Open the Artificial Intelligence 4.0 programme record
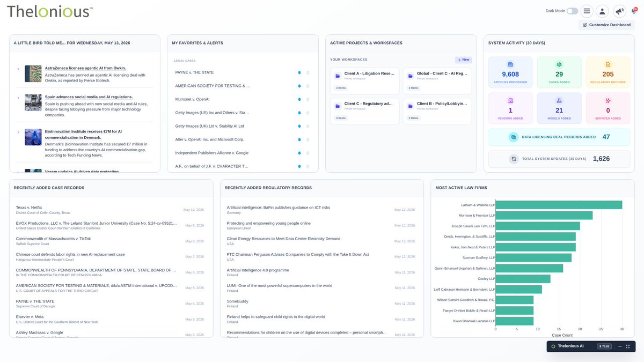 point(258,270)
